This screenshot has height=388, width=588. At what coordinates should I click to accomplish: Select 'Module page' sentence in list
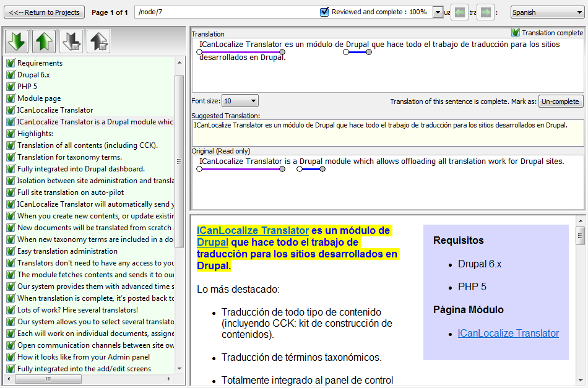coord(39,98)
